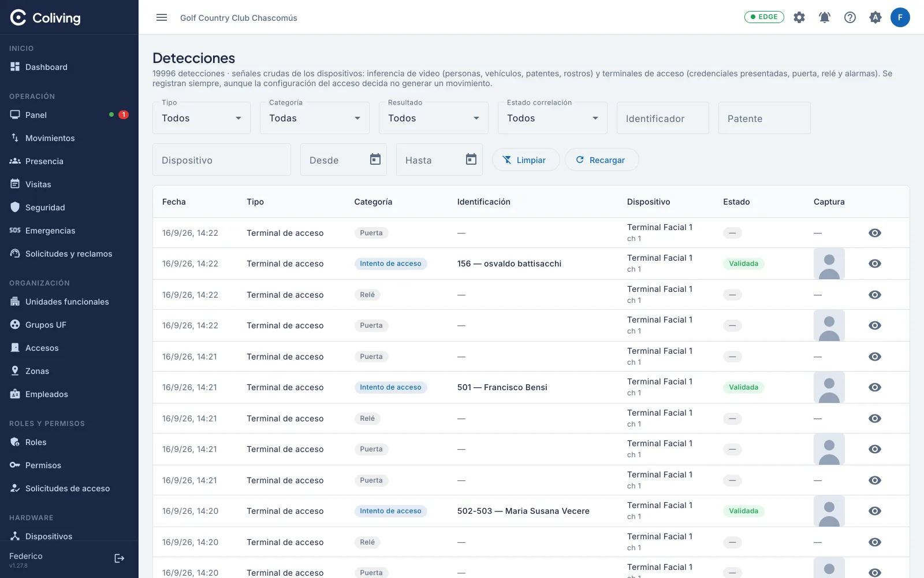Open capture thumbnail for Francisco Bensi row
The height and width of the screenshot is (578, 924).
pyautogui.click(x=829, y=387)
